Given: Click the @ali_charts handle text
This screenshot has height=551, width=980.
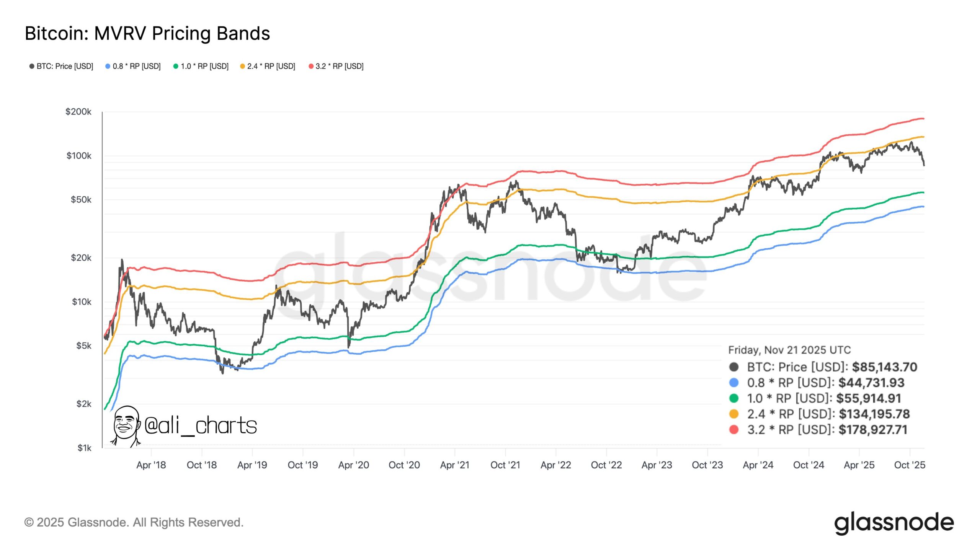Looking at the screenshot, I should pos(201,425).
